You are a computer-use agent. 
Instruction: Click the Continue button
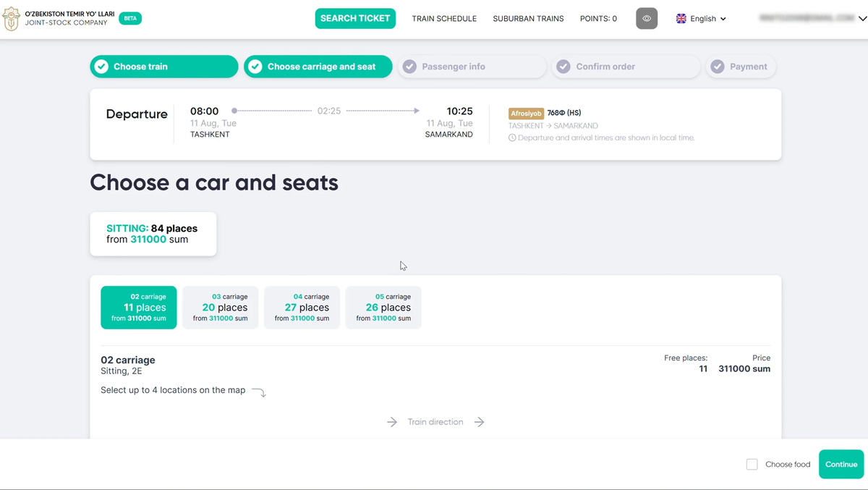click(x=841, y=464)
